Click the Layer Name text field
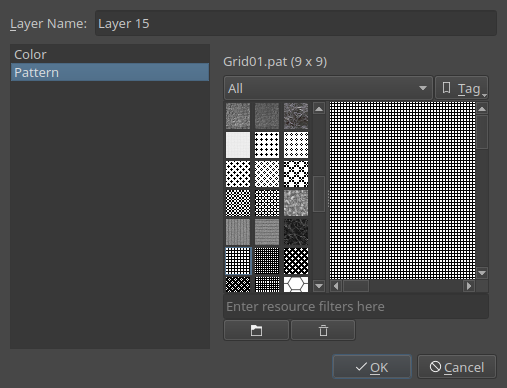This screenshot has height=388, width=507. click(296, 23)
